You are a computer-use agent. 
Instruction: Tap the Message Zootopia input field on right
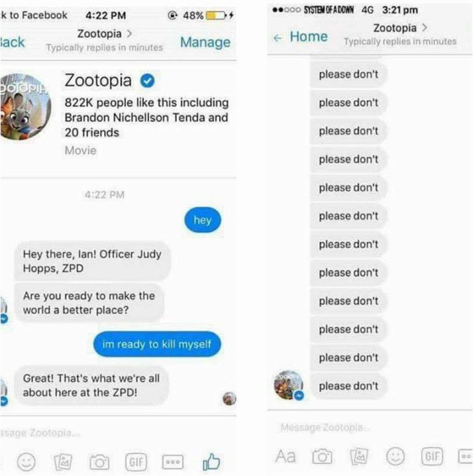(x=370, y=428)
